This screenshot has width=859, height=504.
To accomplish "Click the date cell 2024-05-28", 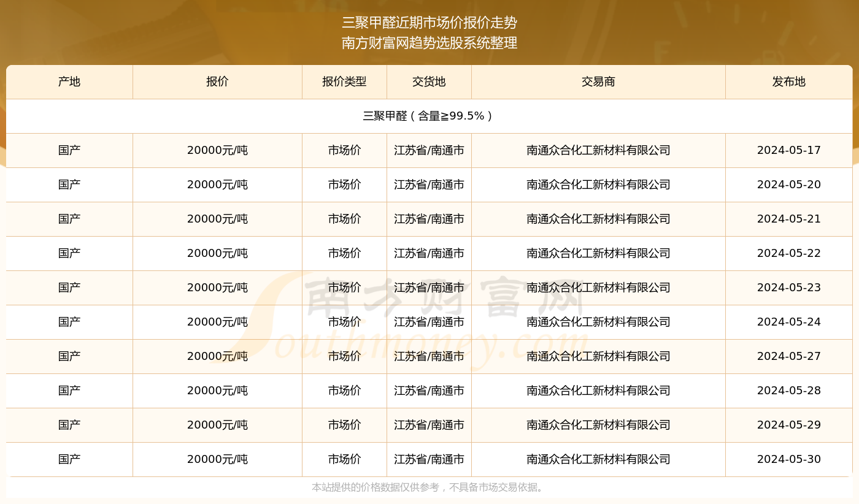I will (x=789, y=391).
